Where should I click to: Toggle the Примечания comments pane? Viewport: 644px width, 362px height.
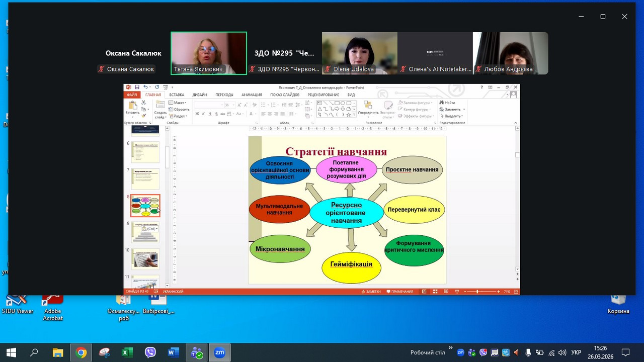[399, 292]
